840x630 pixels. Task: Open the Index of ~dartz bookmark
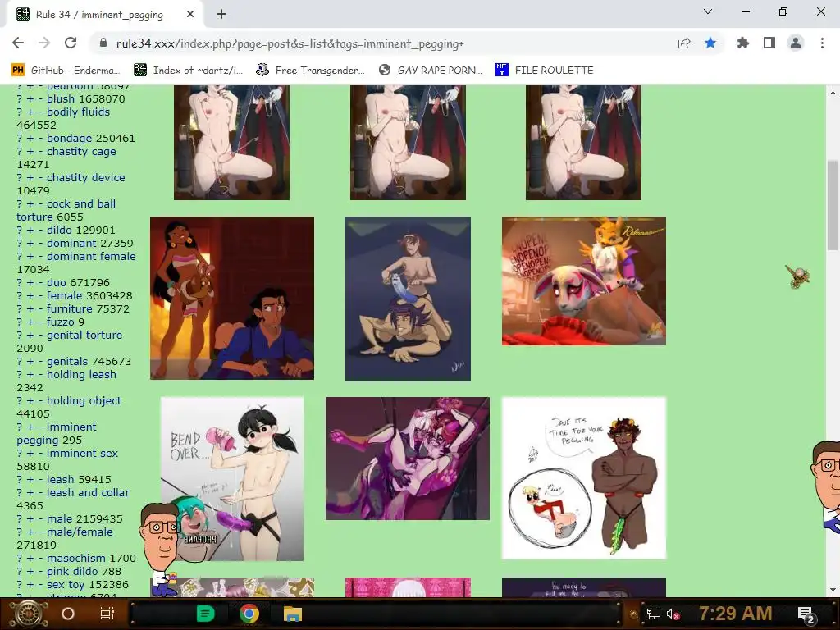(188, 71)
